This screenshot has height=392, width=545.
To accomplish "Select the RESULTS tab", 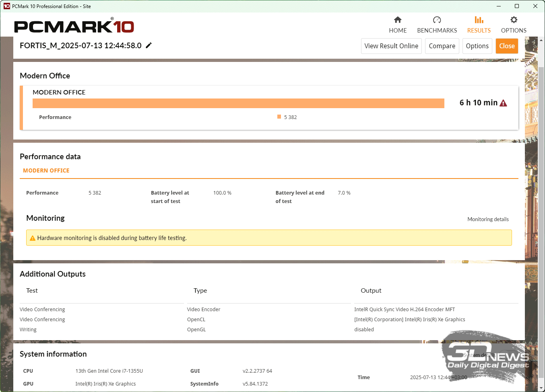I will pyautogui.click(x=479, y=31).
